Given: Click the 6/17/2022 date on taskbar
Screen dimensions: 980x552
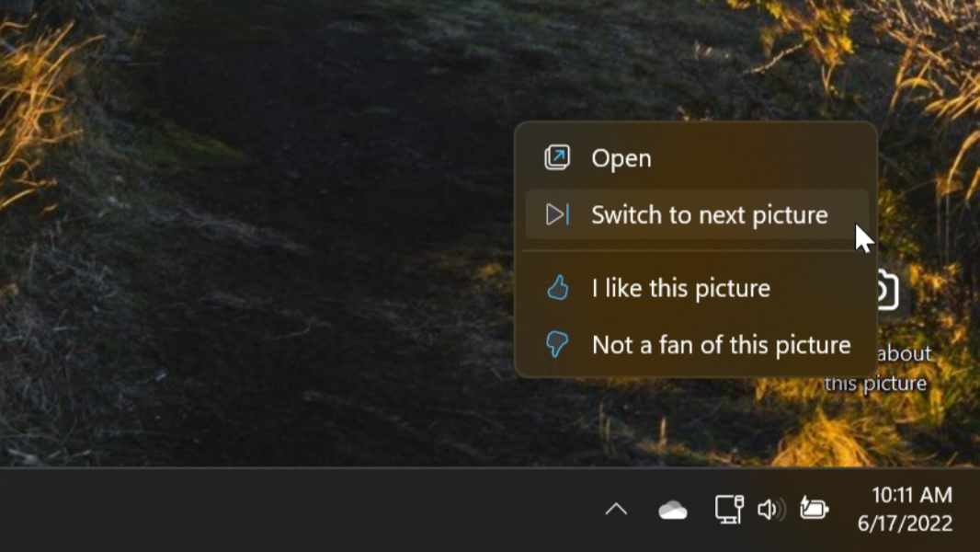Looking at the screenshot, I should 905,523.
